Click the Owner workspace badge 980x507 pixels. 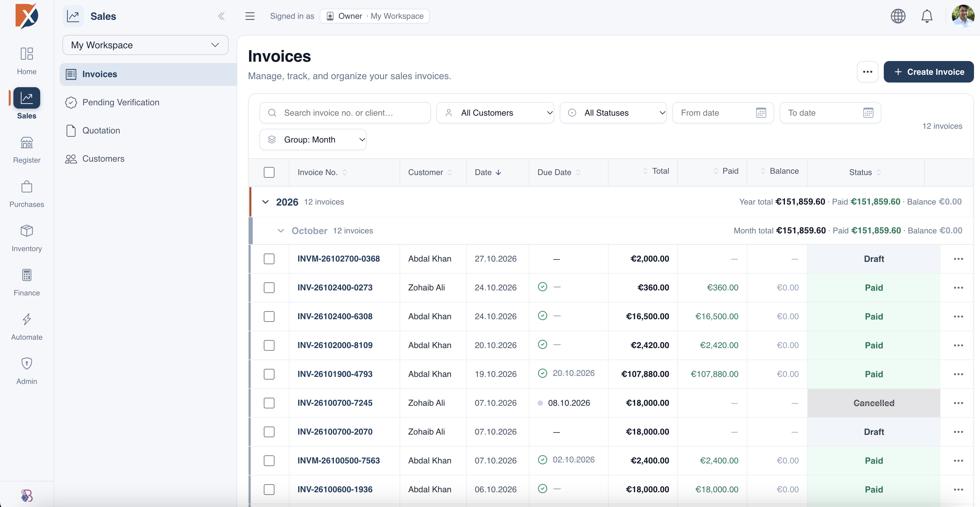[374, 16]
